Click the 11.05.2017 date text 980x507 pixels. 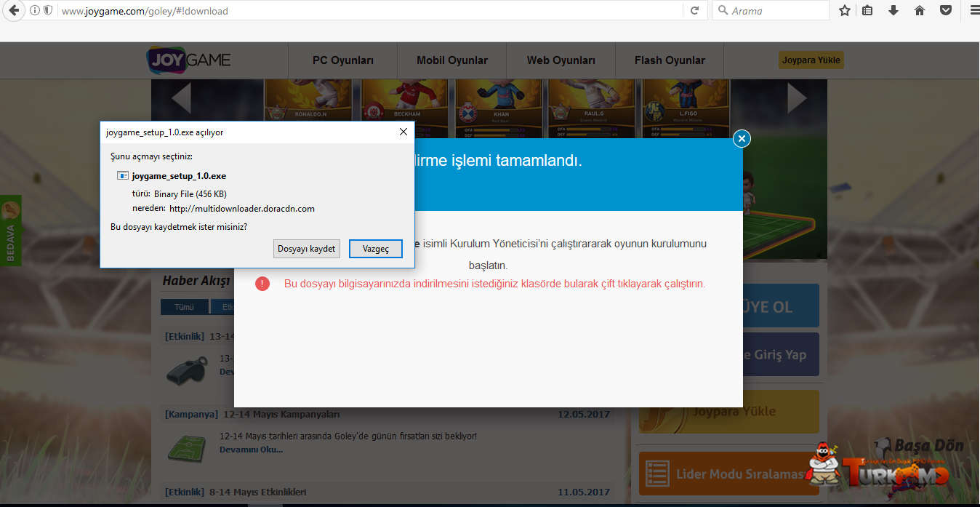pos(583,492)
